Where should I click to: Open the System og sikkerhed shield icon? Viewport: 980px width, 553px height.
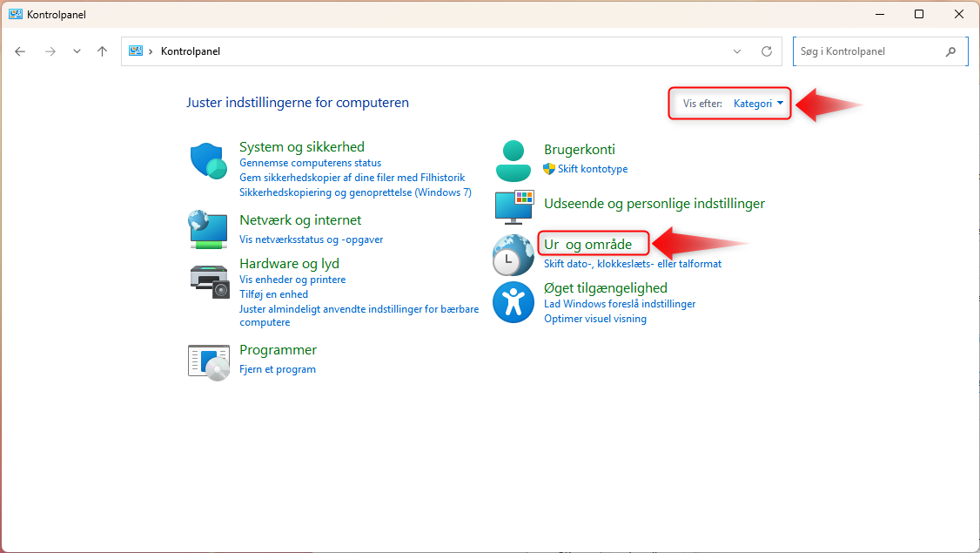click(208, 161)
